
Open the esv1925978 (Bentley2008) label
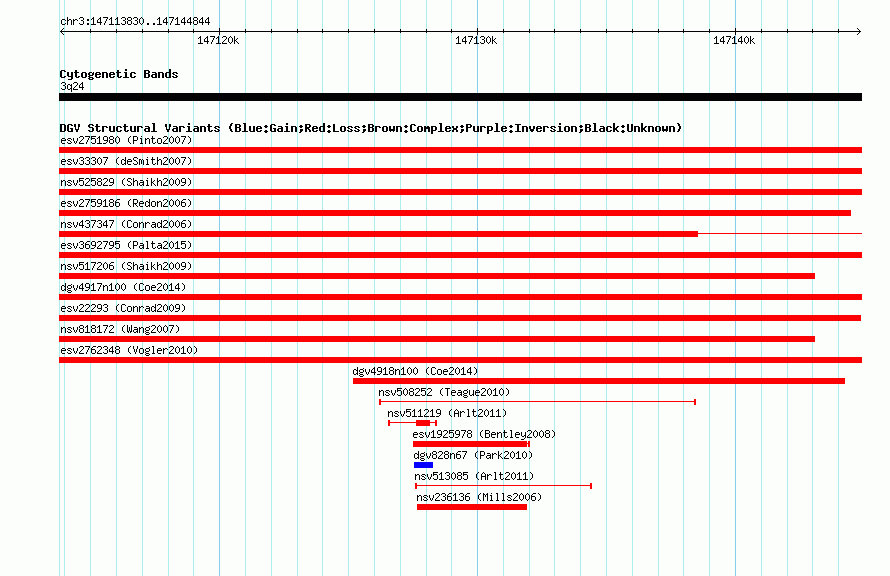[x=484, y=434]
